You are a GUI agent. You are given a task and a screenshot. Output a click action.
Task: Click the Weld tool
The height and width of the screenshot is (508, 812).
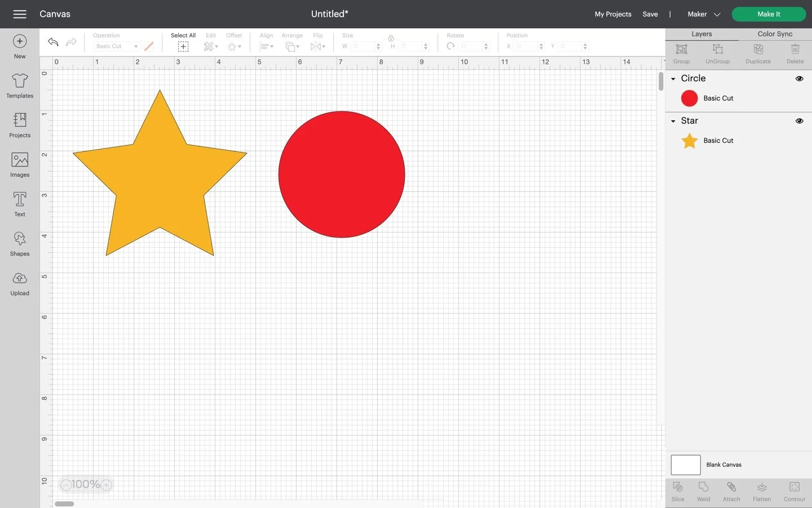pyautogui.click(x=704, y=492)
